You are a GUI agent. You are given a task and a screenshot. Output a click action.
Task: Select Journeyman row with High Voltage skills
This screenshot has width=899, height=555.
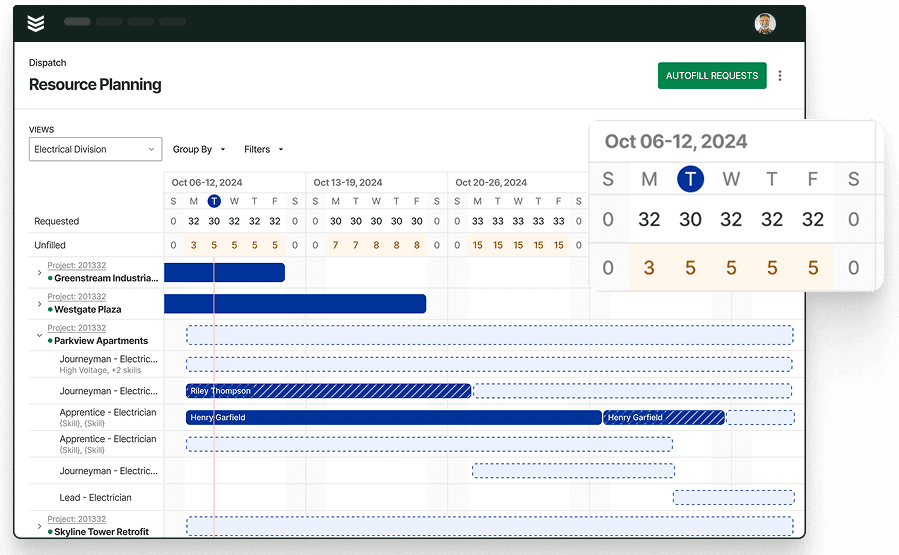[108, 364]
